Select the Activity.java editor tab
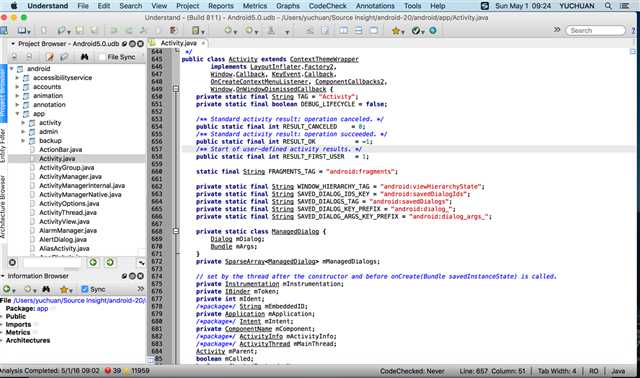This screenshot has height=378, width=640. point(178,43)
